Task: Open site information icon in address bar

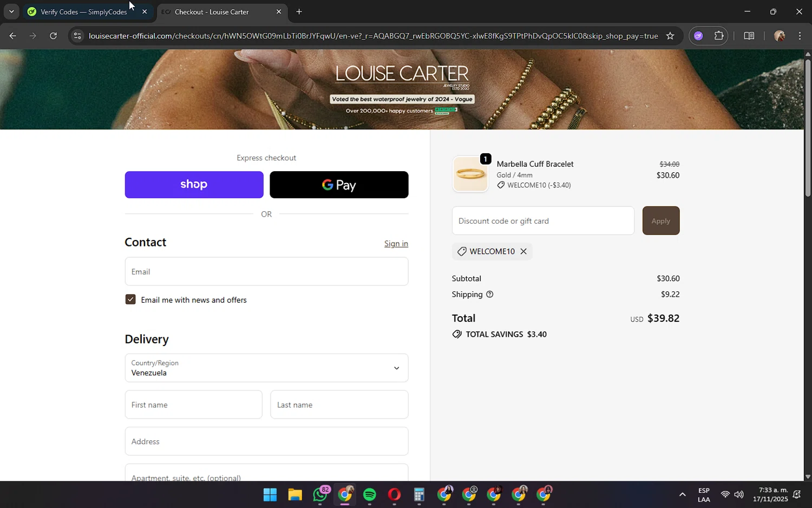Action: pyautogui.click(x=77, y=36)
